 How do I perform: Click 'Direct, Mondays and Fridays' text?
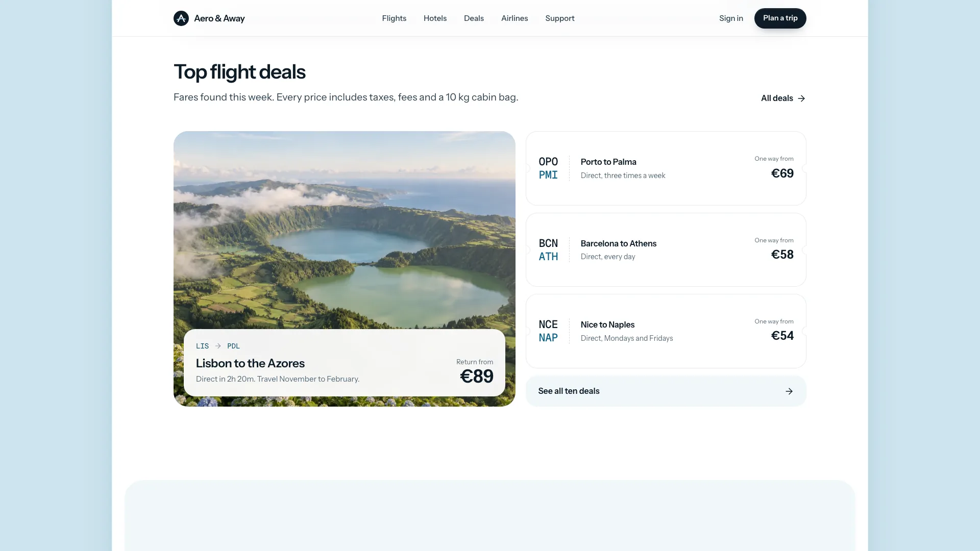click(627, 338)
